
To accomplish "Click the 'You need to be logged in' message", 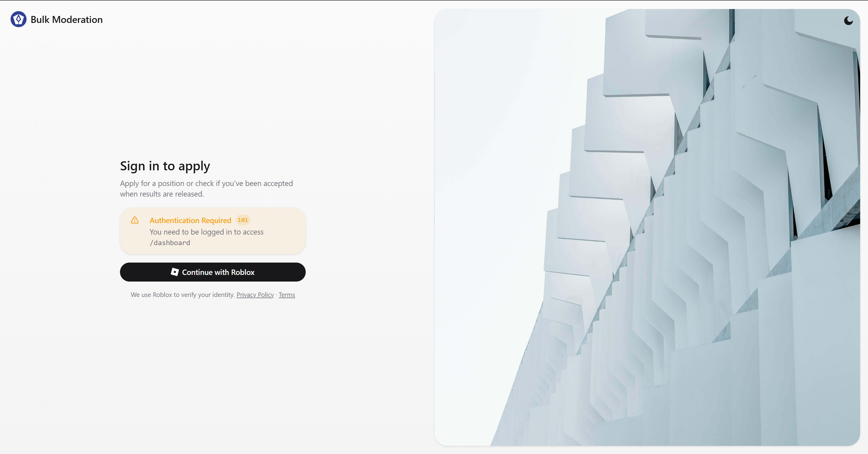I will [207, 232].
